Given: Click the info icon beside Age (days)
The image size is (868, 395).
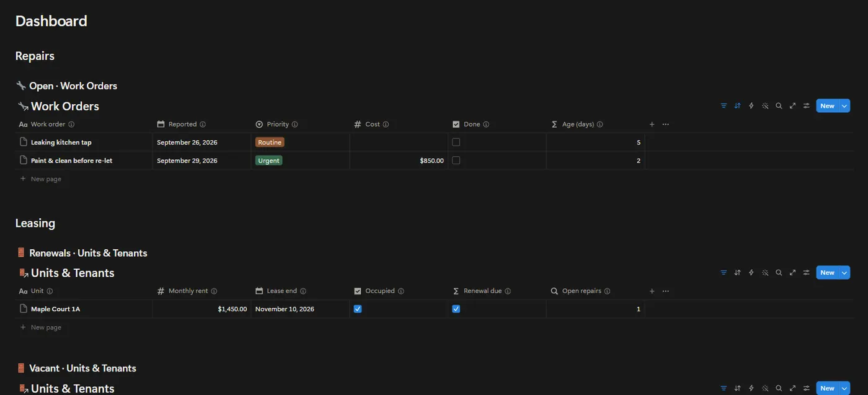Looking at the screenshot, I should [600, 125].
